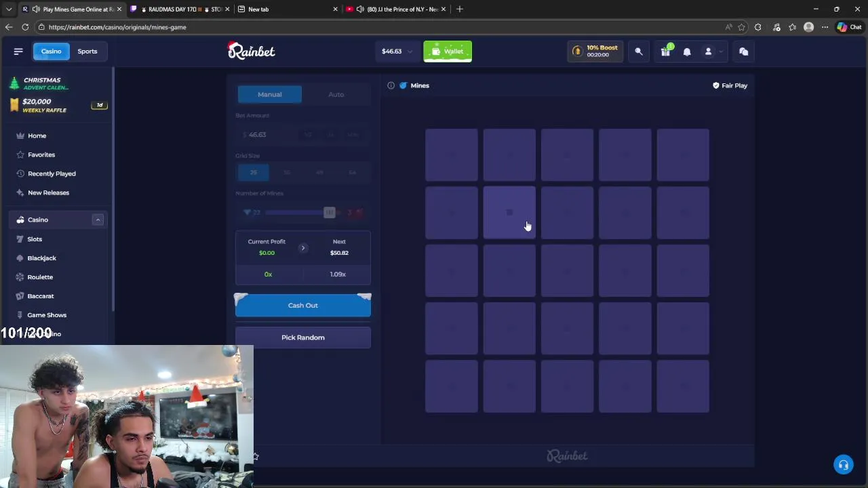Open the browser tab search dropdown

tap(9, 9)
